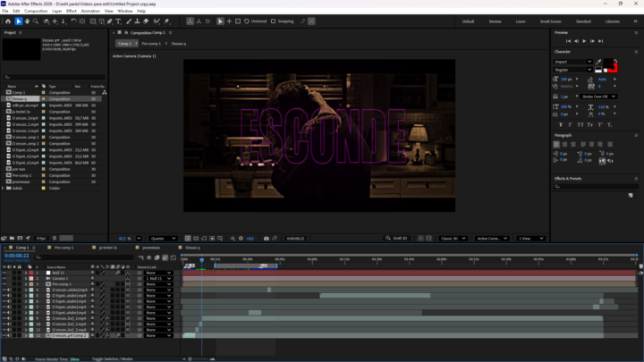
Task: Click the Effects & Presets search field
Action: click(x=594, y=186)
